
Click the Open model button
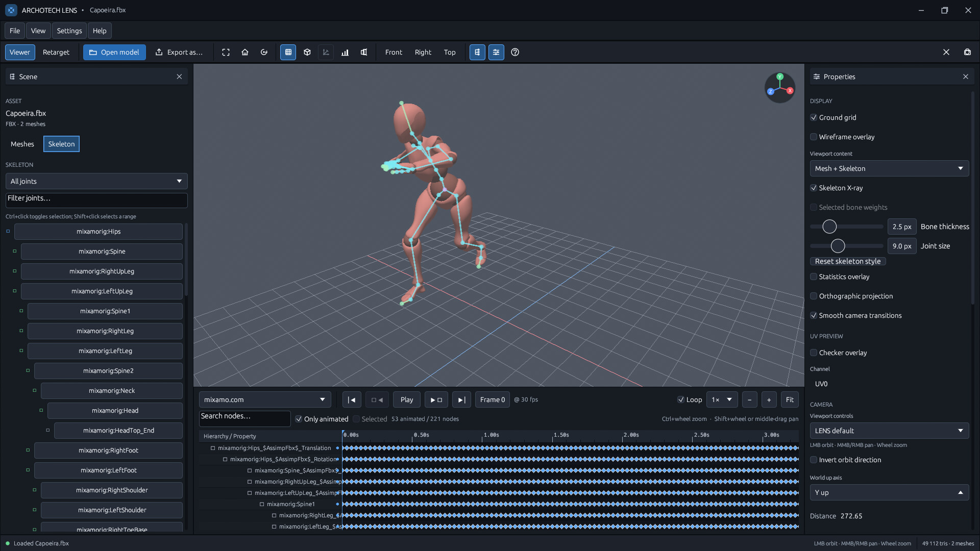[x=114, y=52]
